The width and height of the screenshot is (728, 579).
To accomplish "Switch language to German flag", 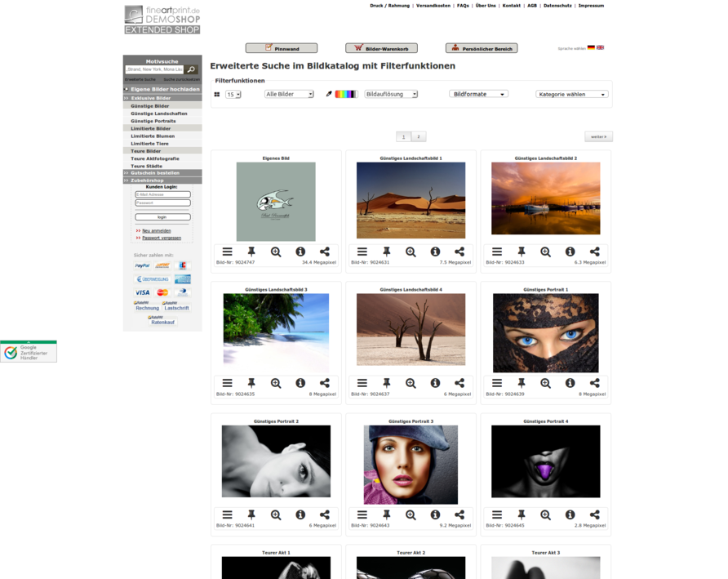I will tap(591, 47).
